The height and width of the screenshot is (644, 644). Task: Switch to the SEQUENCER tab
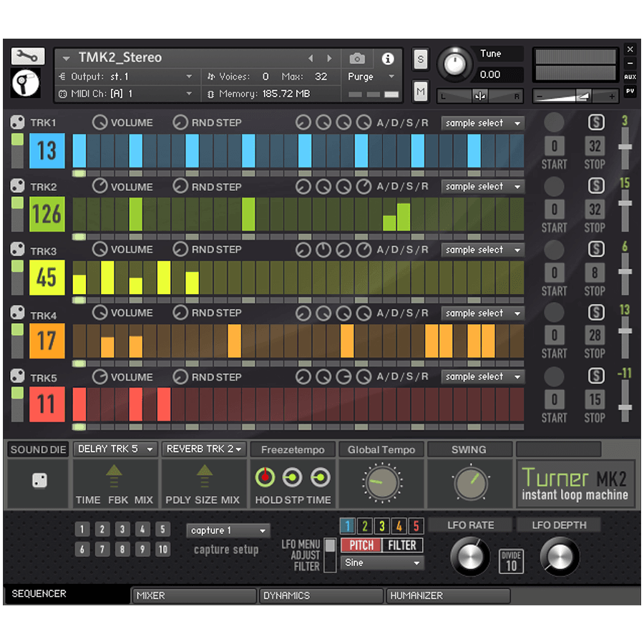click(x=67, y=594)
